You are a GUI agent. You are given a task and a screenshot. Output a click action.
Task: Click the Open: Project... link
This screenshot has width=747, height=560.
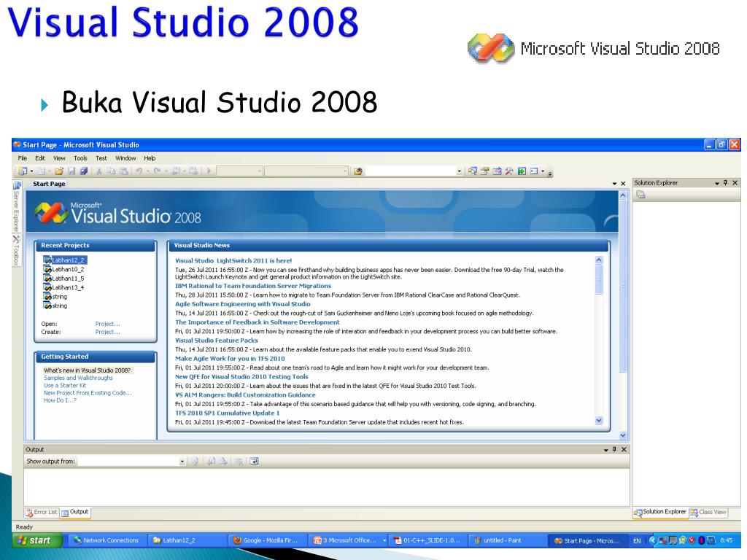click(x=108, y=324)
